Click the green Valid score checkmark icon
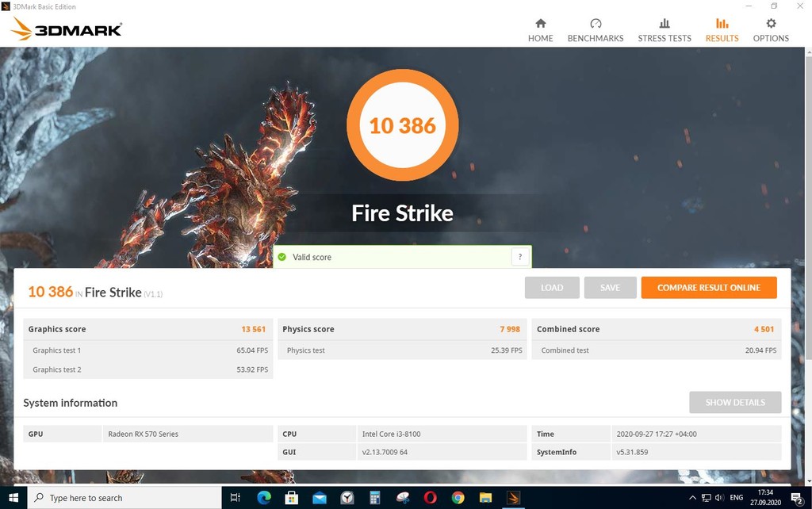 coord(282,257)
